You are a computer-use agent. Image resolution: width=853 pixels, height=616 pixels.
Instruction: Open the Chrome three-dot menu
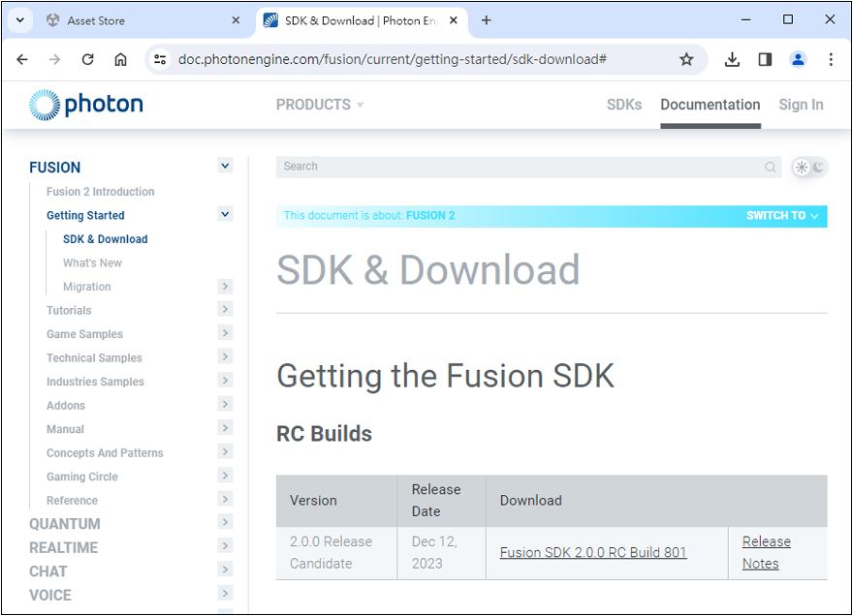coord(831,59)
